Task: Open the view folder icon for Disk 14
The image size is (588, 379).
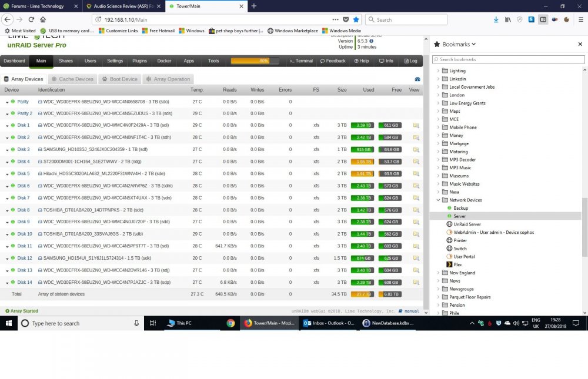Action: (x=416, y=282)
